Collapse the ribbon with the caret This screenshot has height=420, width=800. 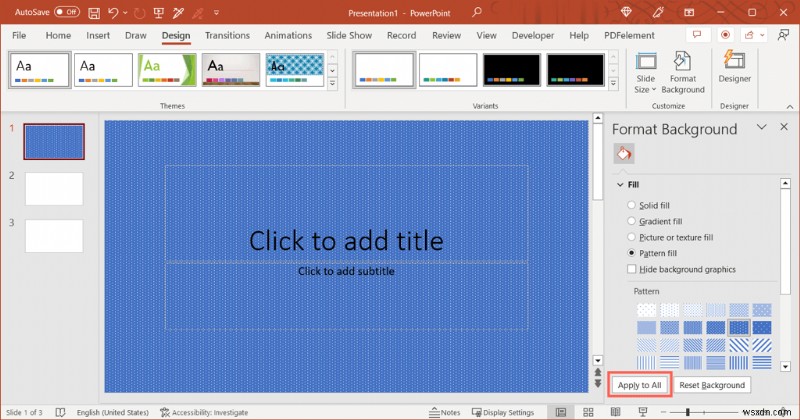point(790,106)
